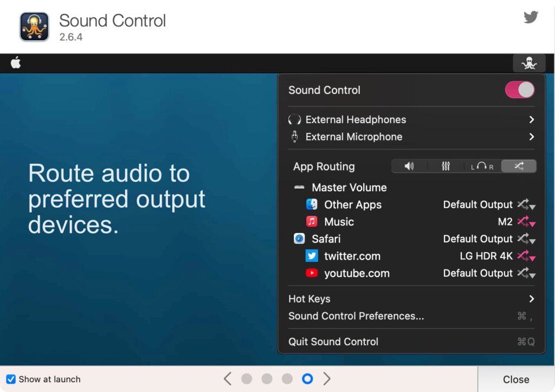Toggle Sound Control on or off
Viewport: 555px width, 392px height.
(519, 90)
